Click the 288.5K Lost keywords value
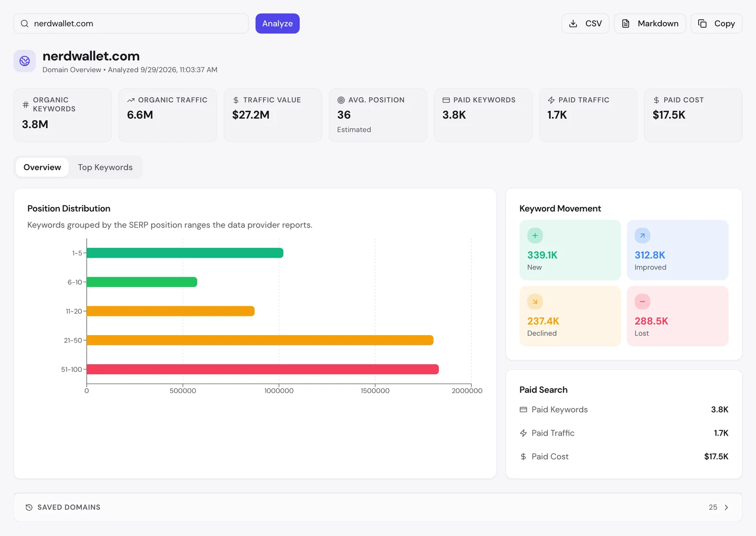 (x=652, y=321)
